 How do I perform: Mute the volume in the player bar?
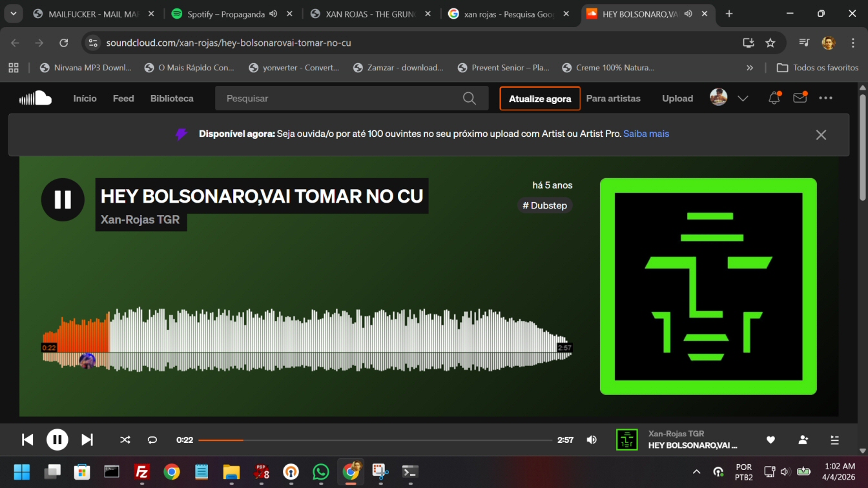coord(592,440)
